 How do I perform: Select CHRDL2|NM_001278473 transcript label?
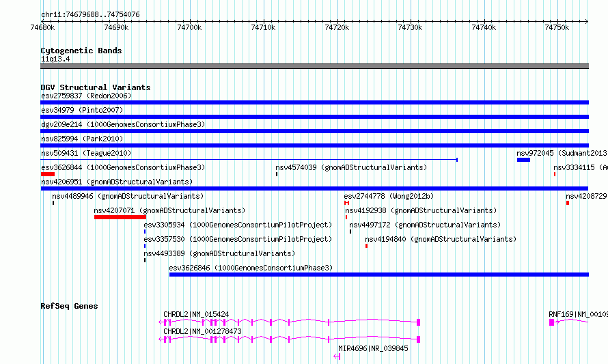coord(202,331)
